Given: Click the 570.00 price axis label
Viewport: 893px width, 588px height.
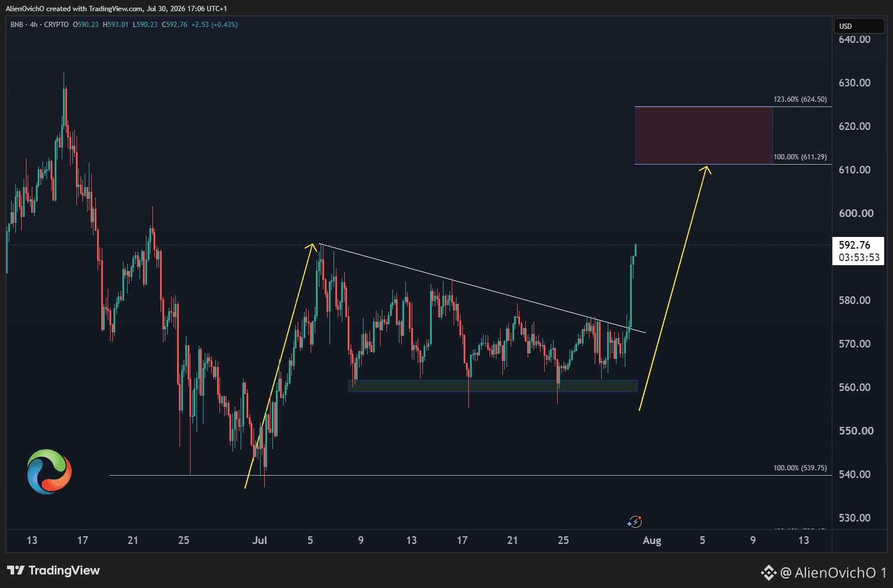Looking at the screenshot, I should 855,344.
